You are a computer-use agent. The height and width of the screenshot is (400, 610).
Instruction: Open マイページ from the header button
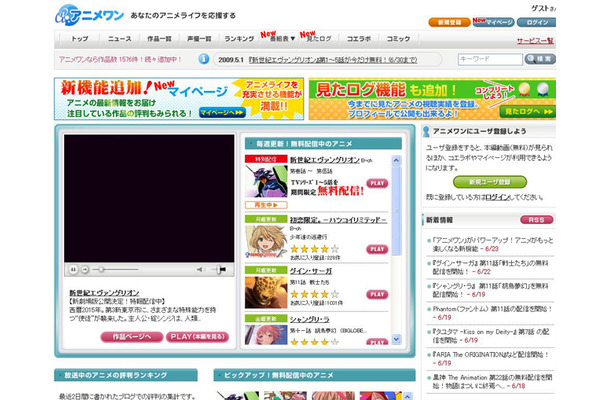pos(494,23)
